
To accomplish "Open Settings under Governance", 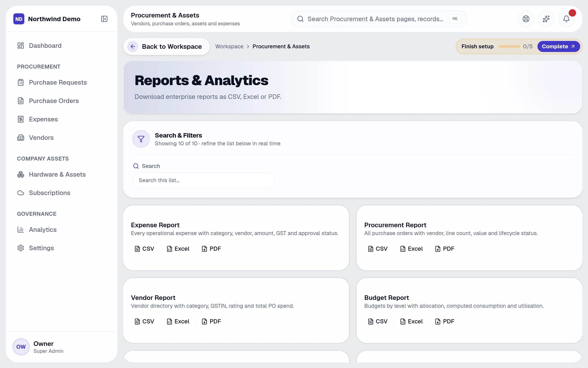I will pos(62,248).
